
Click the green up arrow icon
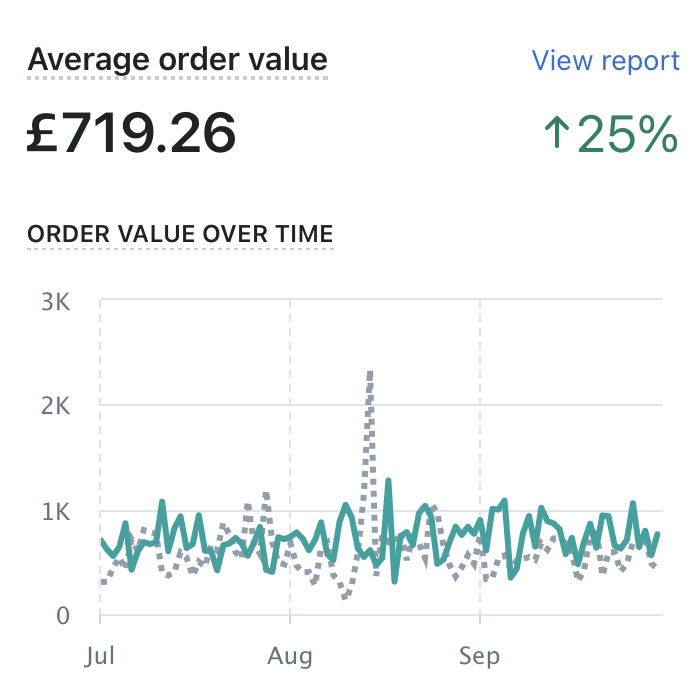pos(555,134)
